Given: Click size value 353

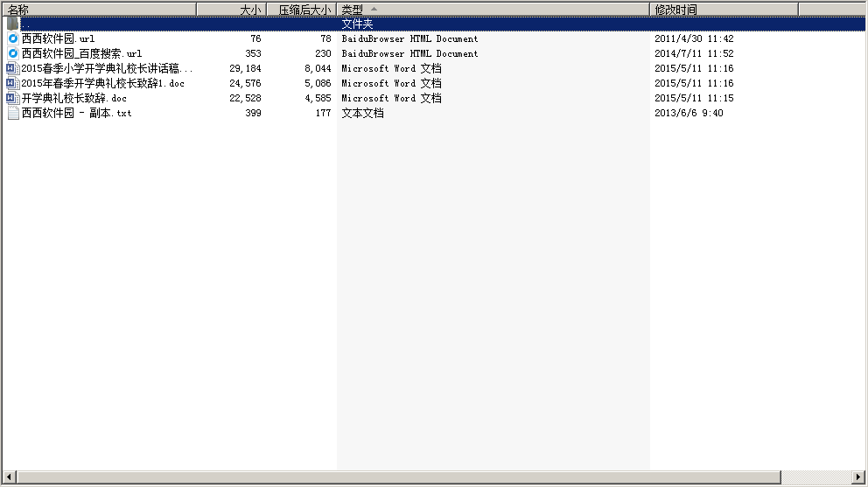Looking at the screenshot, I should point(253,53).
